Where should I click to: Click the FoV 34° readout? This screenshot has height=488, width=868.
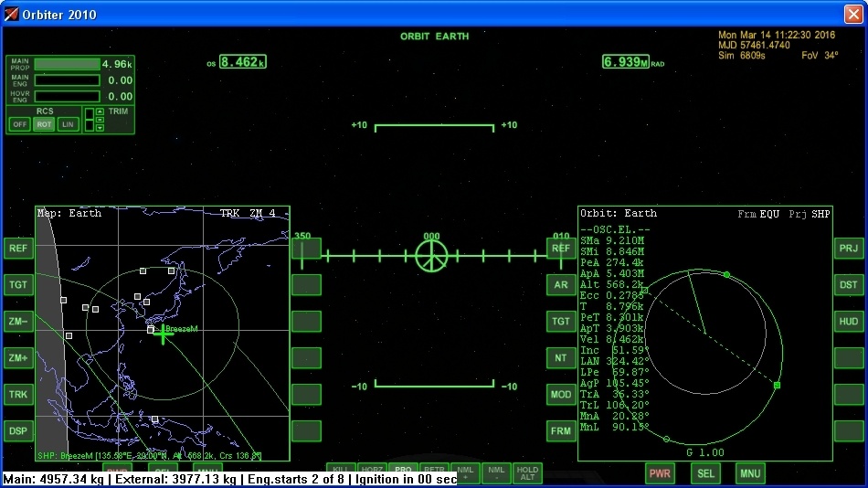tap(820, 56)
